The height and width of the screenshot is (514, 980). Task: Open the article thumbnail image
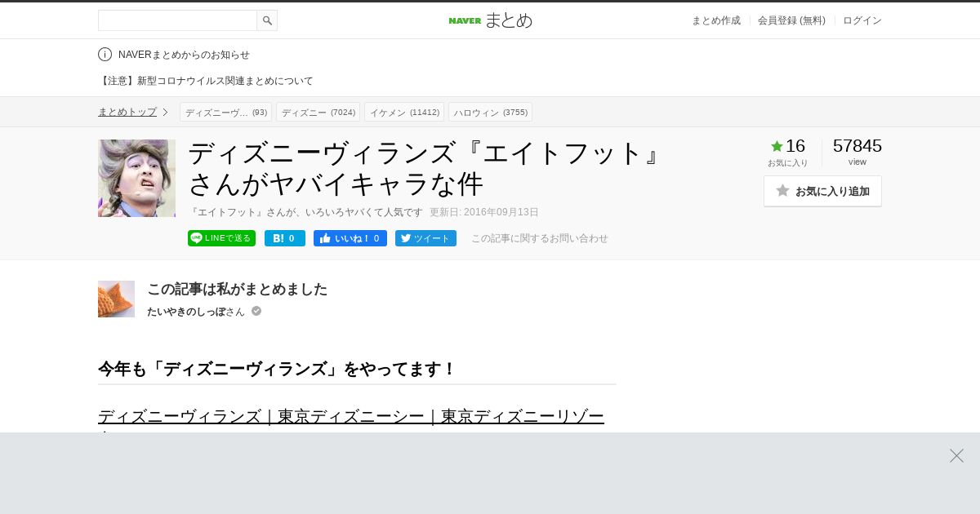[136, 178]
